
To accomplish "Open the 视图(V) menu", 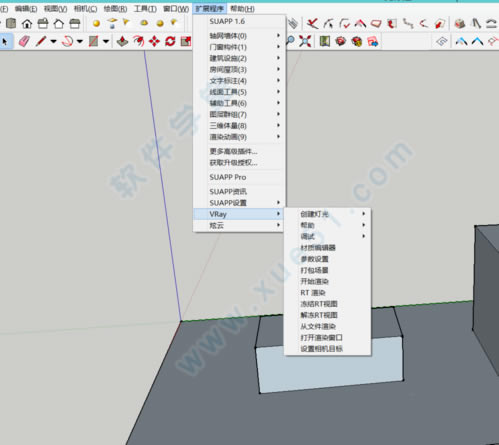I will tap(56, 9).
